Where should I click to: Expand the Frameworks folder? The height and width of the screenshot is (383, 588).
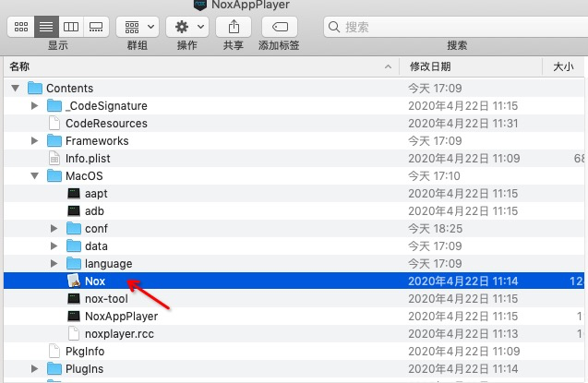34,141
